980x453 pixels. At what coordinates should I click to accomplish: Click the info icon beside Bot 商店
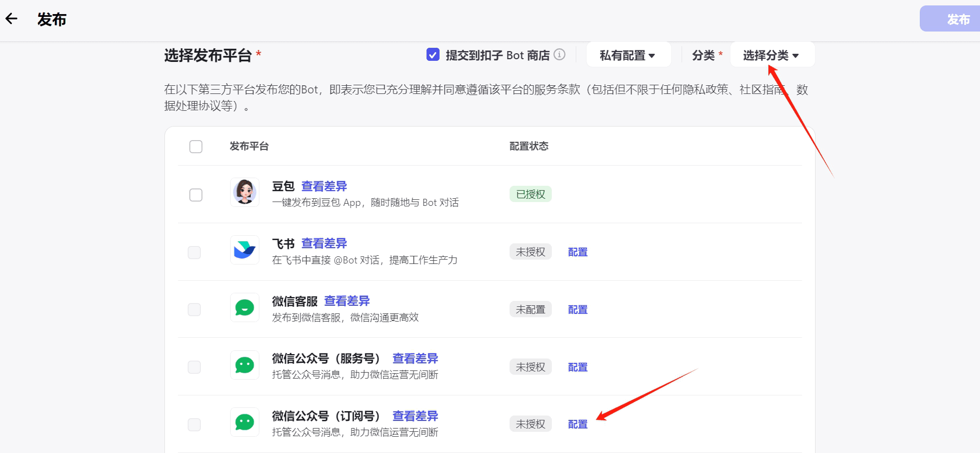click(559, 54)
